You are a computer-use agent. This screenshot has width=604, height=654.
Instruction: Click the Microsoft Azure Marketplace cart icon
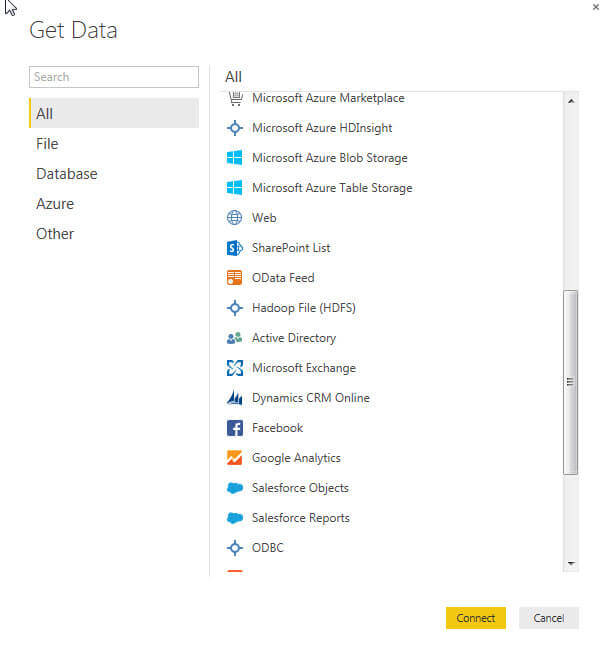235,98
